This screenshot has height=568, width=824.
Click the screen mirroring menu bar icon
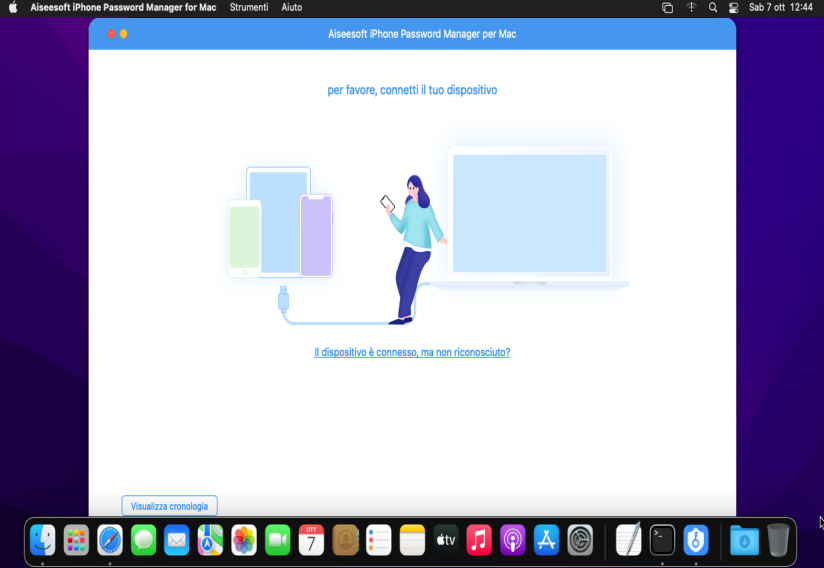pyautogui.click(x=667, y=7)
